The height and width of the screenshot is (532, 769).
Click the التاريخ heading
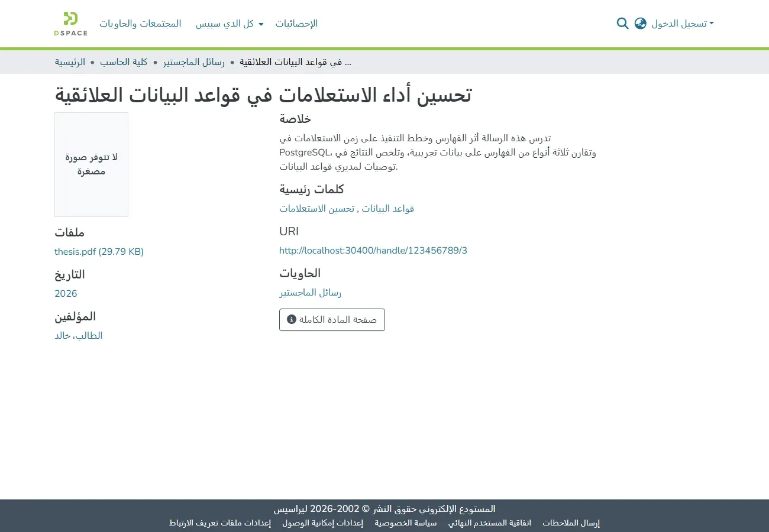coord(70,274)
